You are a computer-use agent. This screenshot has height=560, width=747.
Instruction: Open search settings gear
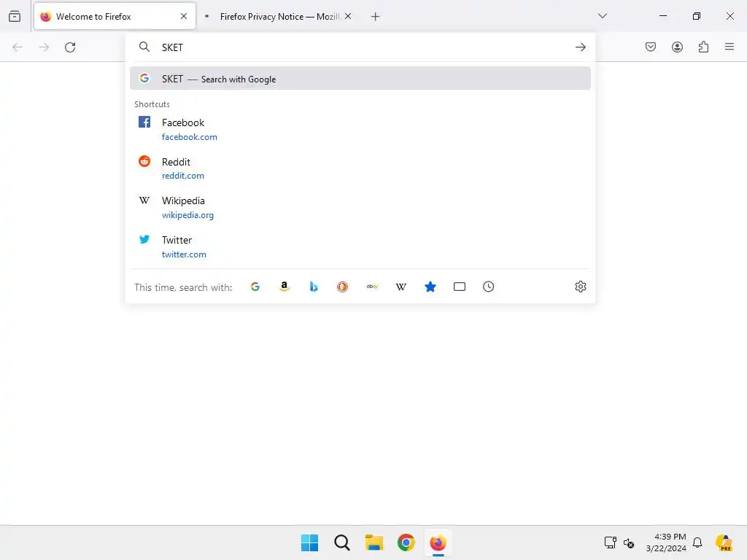pyautogui.click(x=580, y=287)
